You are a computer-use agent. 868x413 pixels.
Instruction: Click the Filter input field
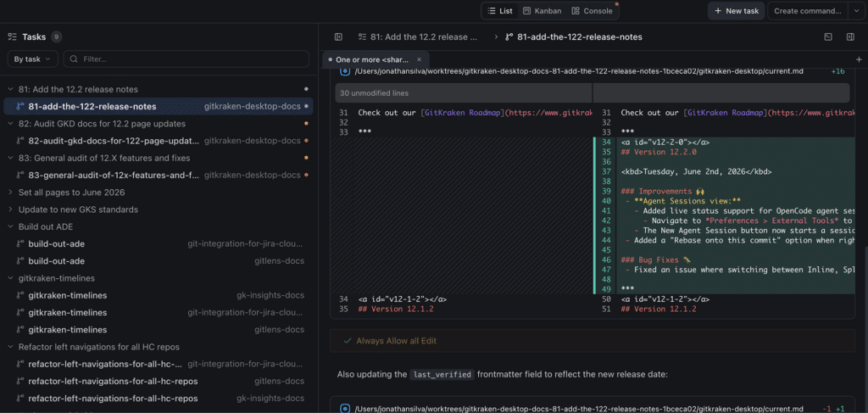186,59
